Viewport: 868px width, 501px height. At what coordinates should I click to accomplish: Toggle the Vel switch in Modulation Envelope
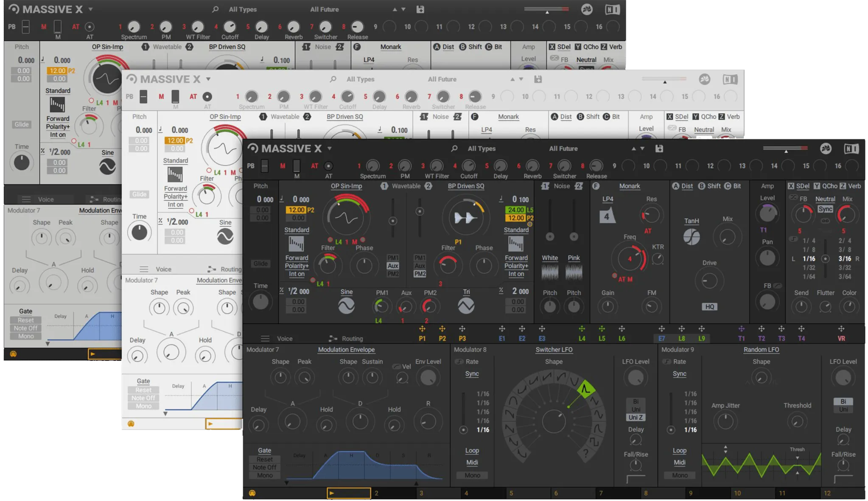397,367
